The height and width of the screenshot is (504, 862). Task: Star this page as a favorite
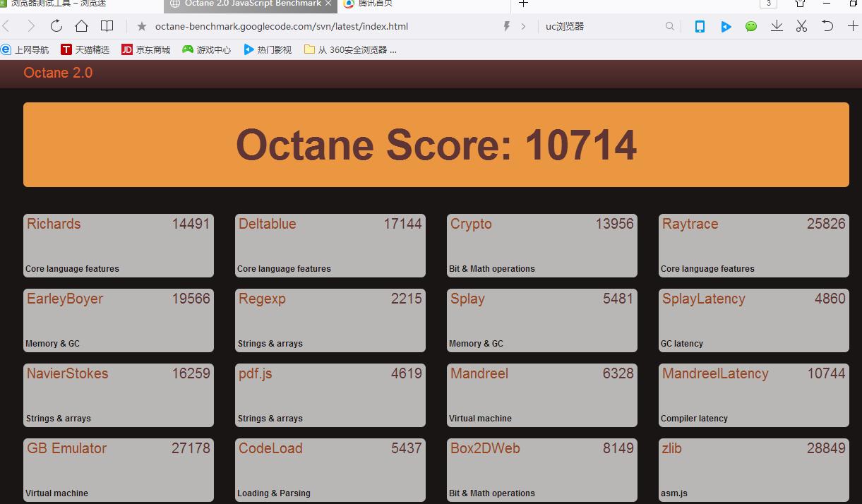[x=142, y=26]
